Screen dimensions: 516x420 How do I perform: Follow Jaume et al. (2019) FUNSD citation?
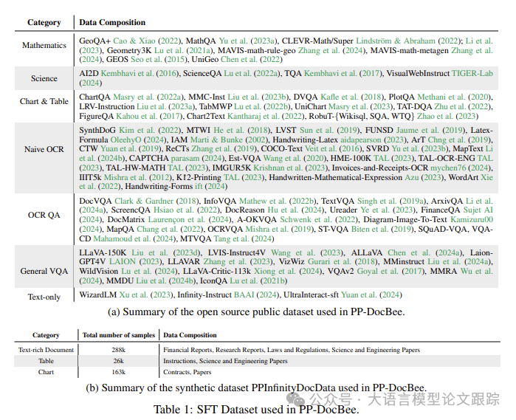(x=430, y=131)
